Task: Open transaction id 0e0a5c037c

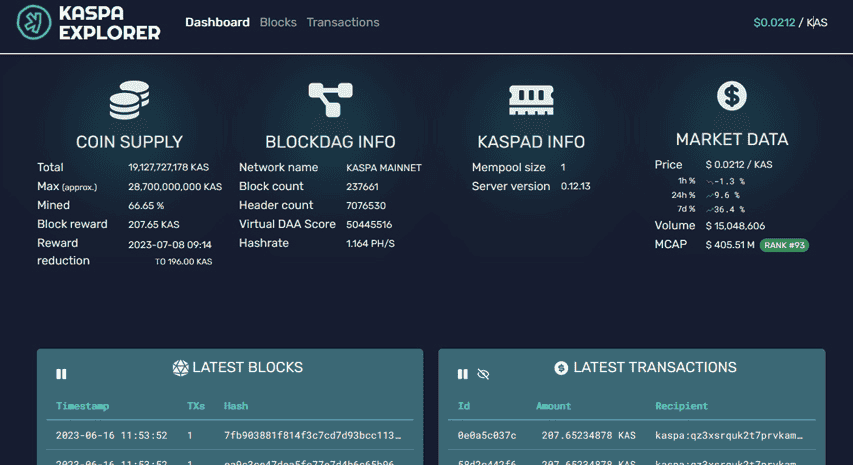Action: tap(486, 435)
